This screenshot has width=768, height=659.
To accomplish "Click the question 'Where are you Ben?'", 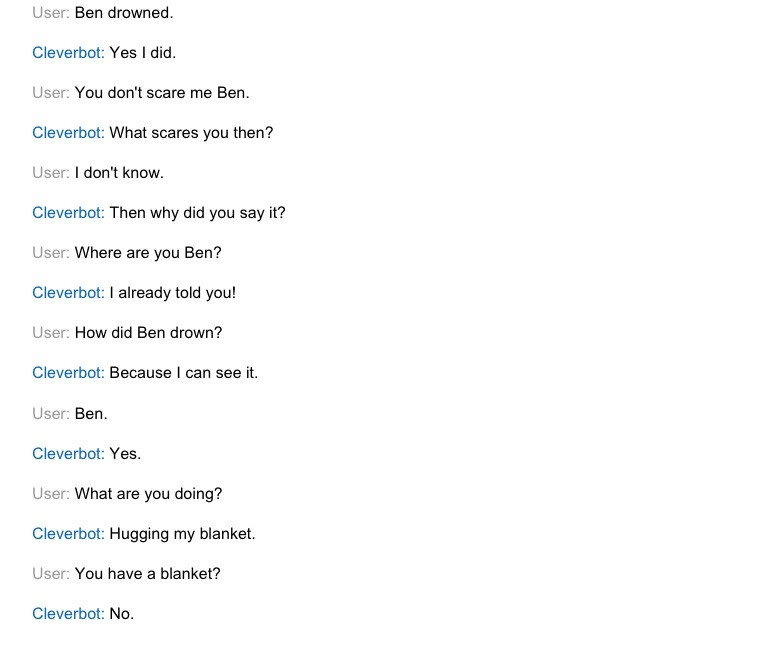I will pos(148,253).
